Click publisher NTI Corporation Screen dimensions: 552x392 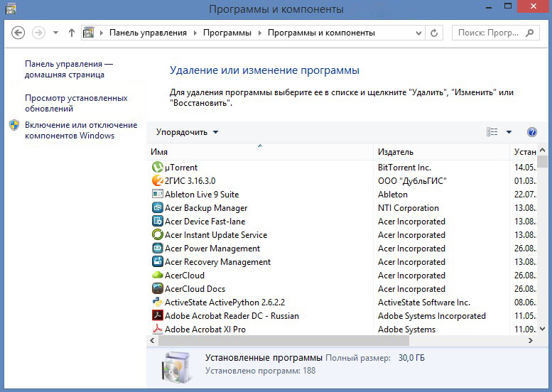408,208
